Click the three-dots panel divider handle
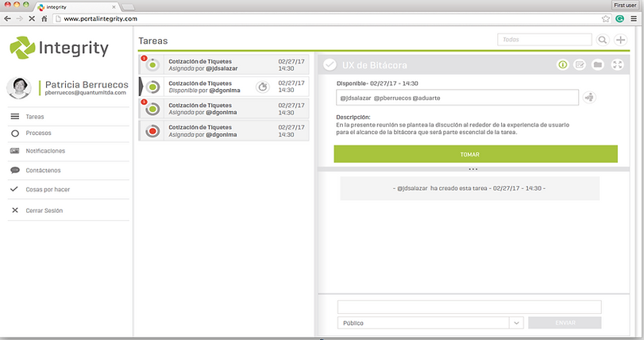 coord(472,169)
